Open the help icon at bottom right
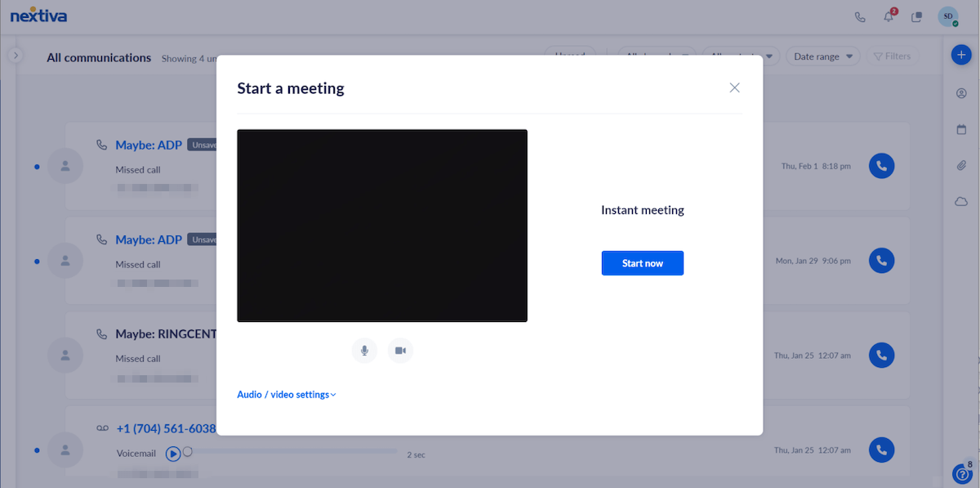The image size is (980, 488). (961, 473)
